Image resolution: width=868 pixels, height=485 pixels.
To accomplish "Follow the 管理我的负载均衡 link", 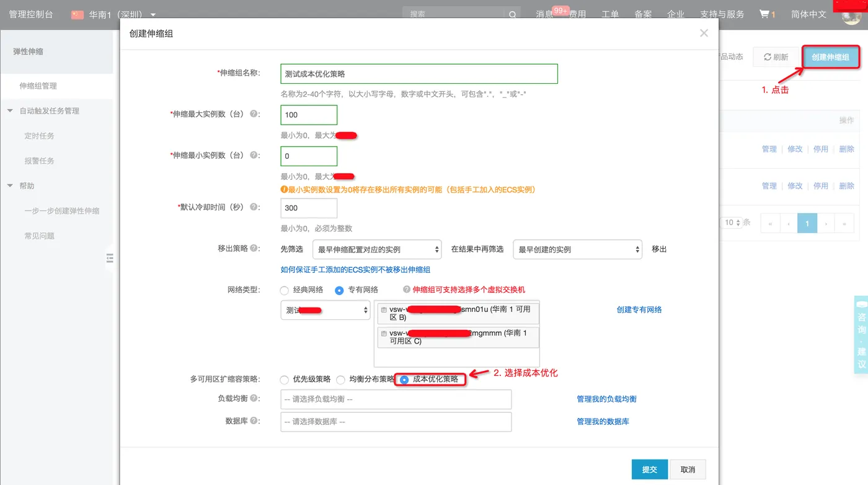I will coord(606,399).
